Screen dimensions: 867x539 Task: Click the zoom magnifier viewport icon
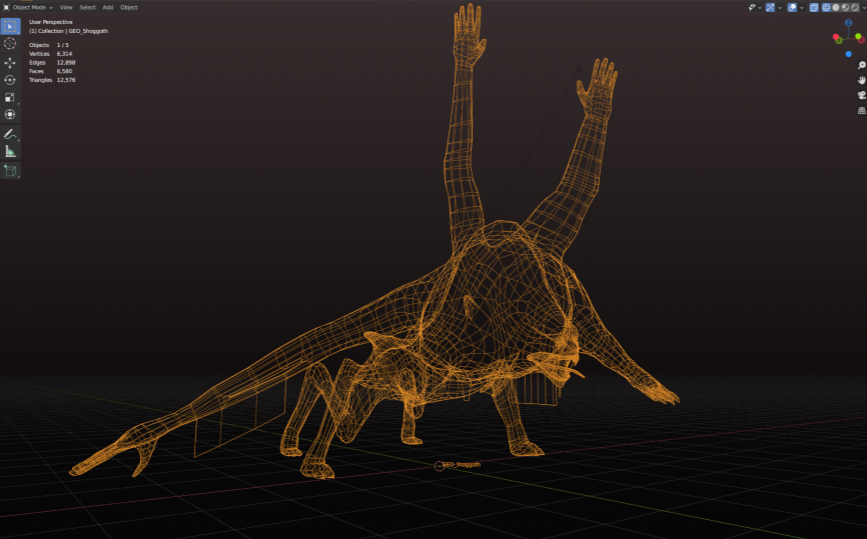coord(861,65)
